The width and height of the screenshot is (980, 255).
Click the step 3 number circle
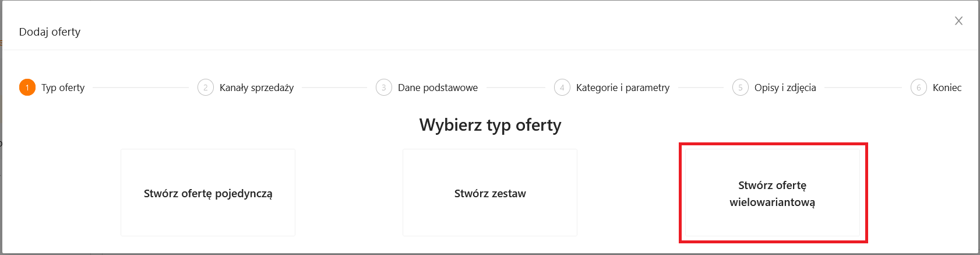click(x=384, y=88)
